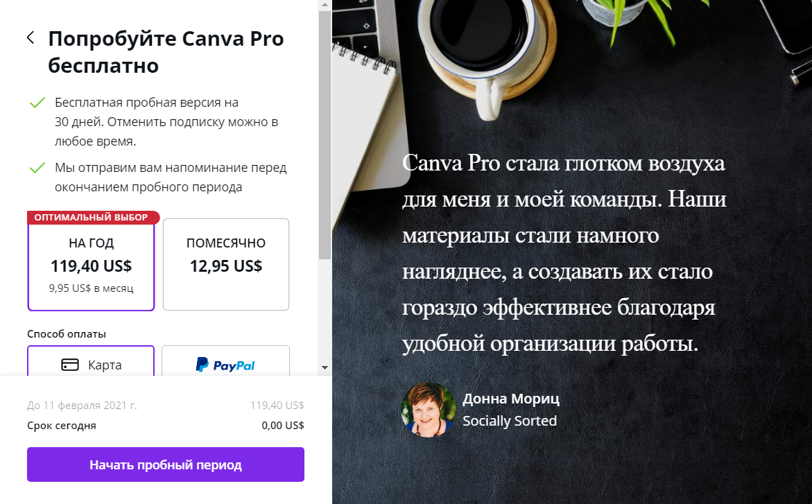Image resolution: width=812 pixels, height=504 pixels.
Task: Click Начать пробный период button
Action: (166, 464)
